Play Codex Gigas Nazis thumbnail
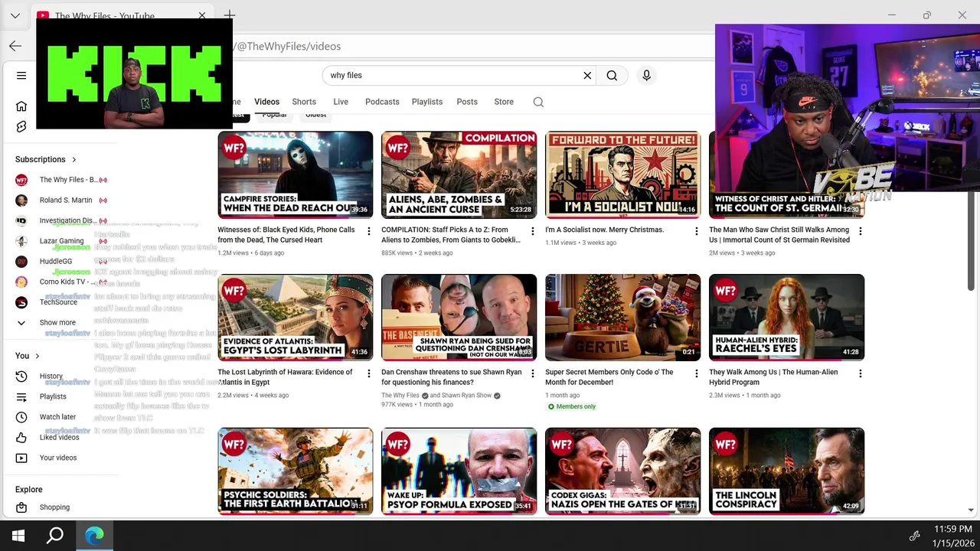The width and height of the screenshot is (980, 551). [x=622, y=471]
